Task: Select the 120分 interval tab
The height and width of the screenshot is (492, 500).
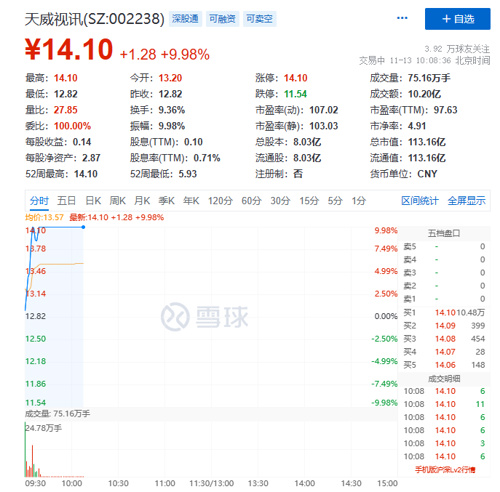Action: click(220, 201)
